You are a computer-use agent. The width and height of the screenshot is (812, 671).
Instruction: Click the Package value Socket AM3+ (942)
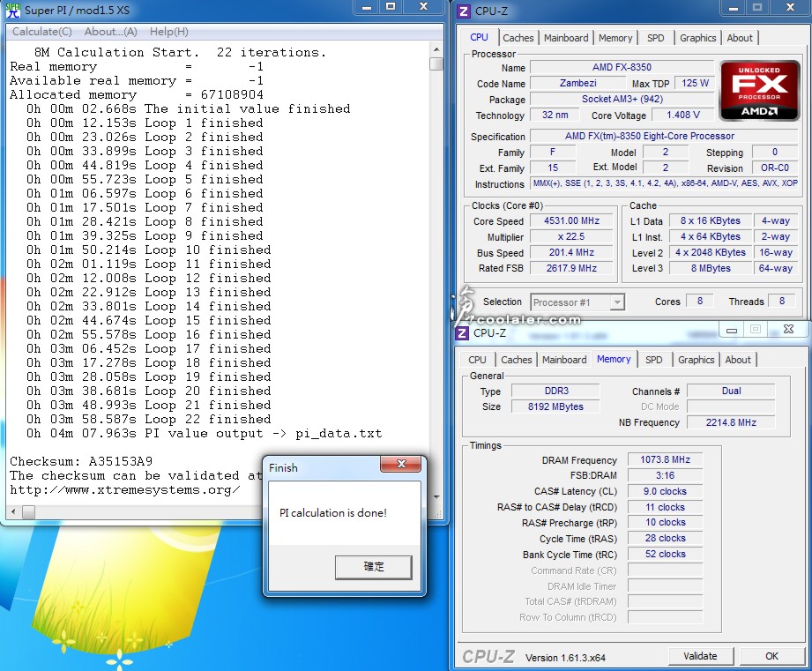pyautogui.click(x=622, y=100)
